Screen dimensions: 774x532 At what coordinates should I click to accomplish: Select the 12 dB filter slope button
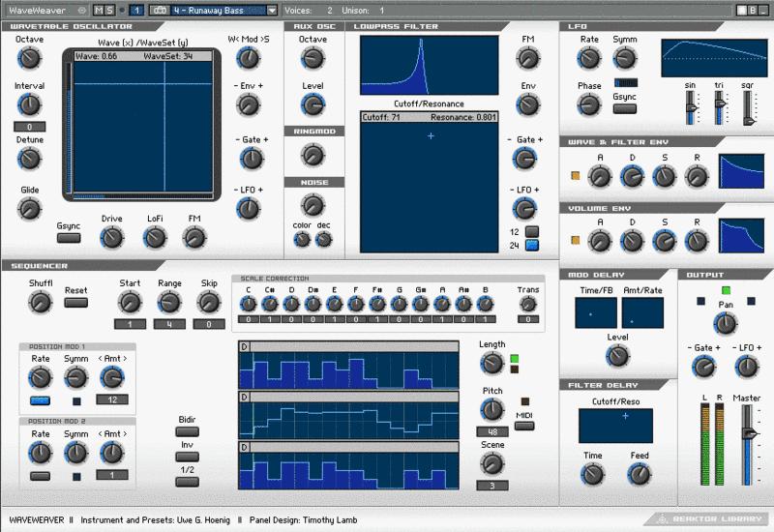click(531, 231)
